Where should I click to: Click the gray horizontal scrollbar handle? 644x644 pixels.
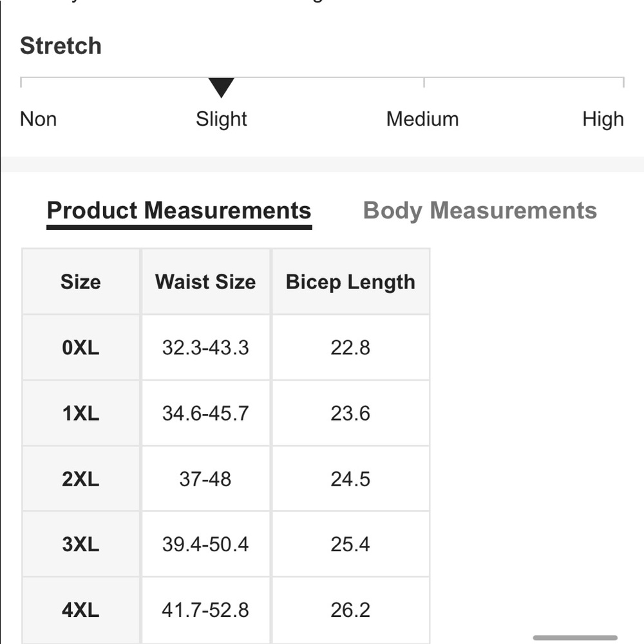point(575,638)
